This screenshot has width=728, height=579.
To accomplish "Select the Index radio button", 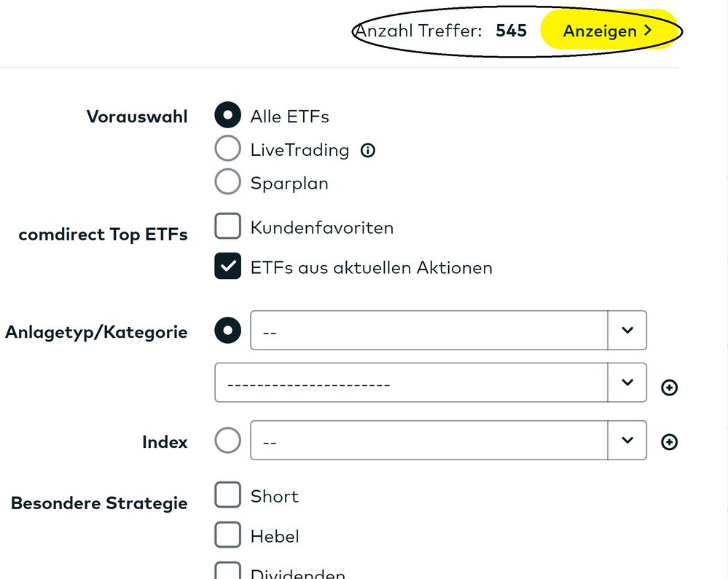I will coord(227,441).
